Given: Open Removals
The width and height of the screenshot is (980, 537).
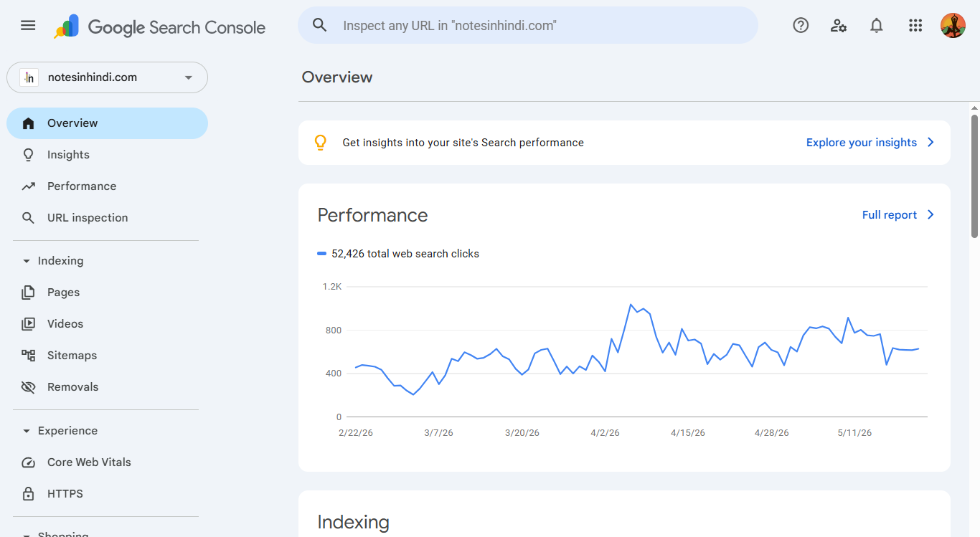Looking at the screenshot, I should tap(107, 387).
